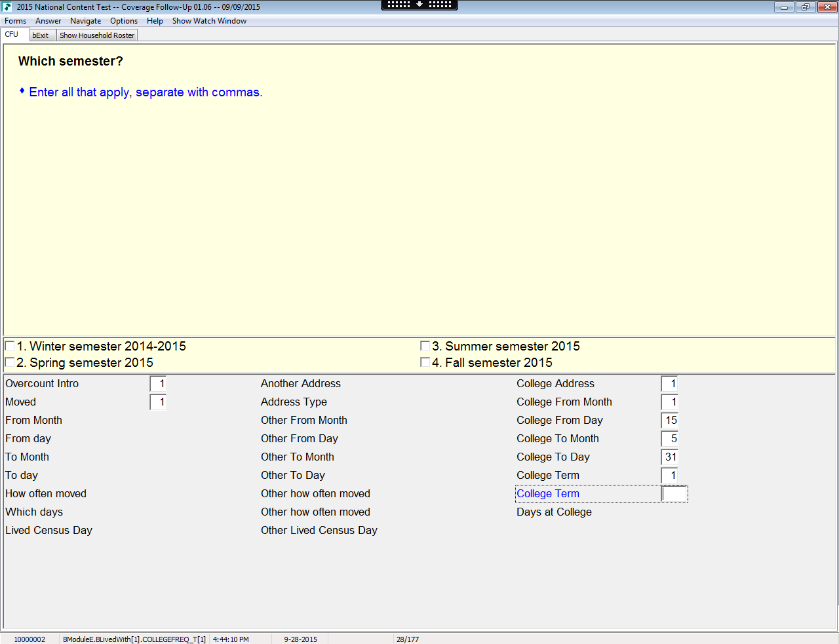Select the College From Day field showing 15
The width and height of the screenshot is (839, 644).
tap(669, 421)
